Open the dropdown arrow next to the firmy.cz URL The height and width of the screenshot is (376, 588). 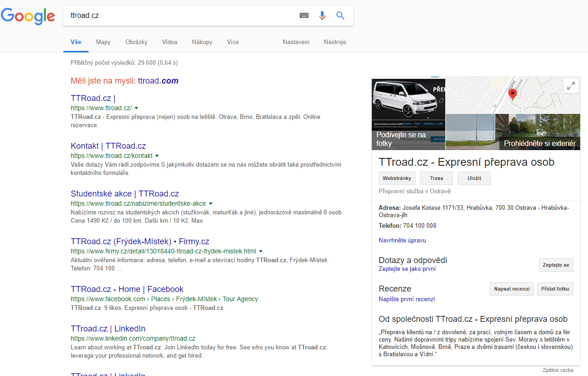pos(261,251)
